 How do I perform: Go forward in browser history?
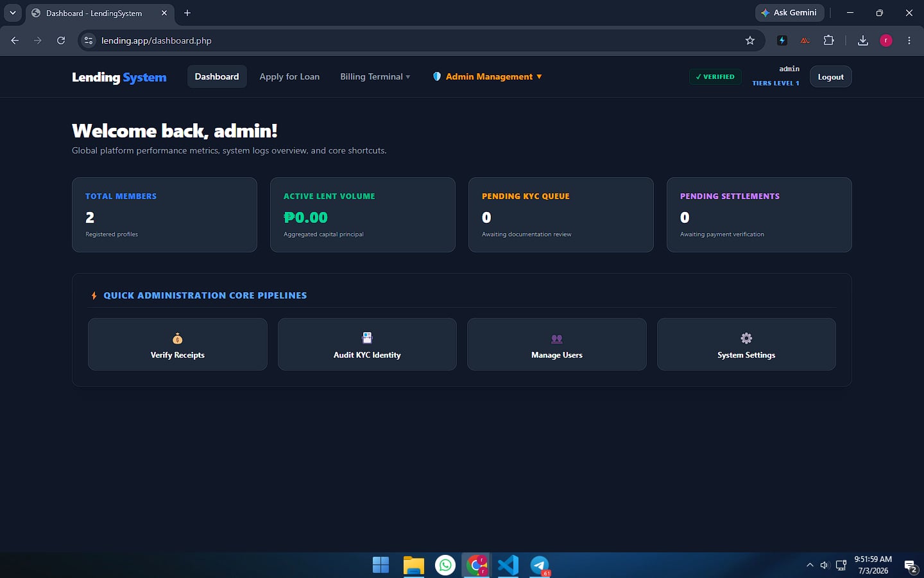(x=38, y=40)
